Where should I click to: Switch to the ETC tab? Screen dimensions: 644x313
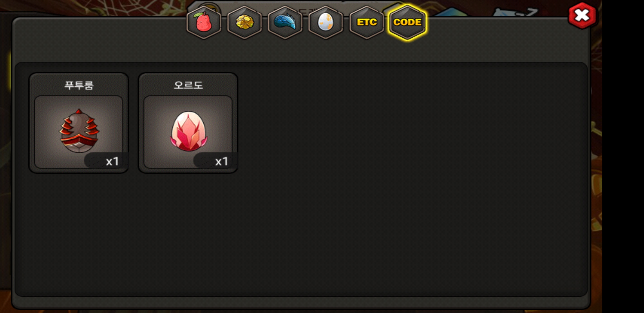pos(367,22)
